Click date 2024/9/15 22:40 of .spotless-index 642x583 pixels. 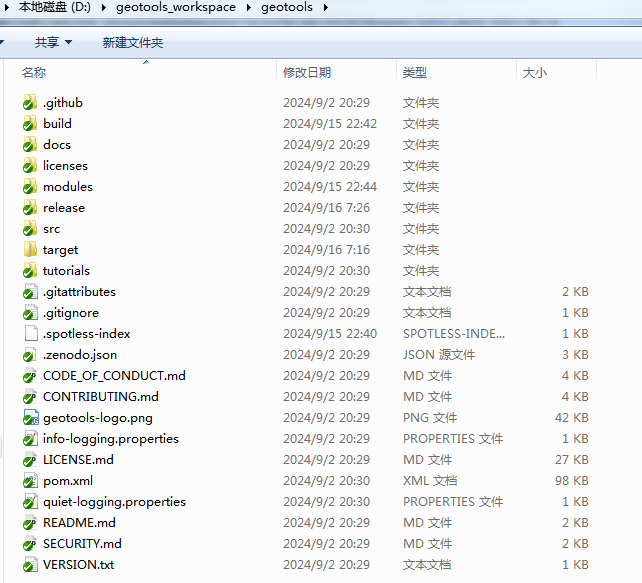pyautogui.click(x=330, y=333)
